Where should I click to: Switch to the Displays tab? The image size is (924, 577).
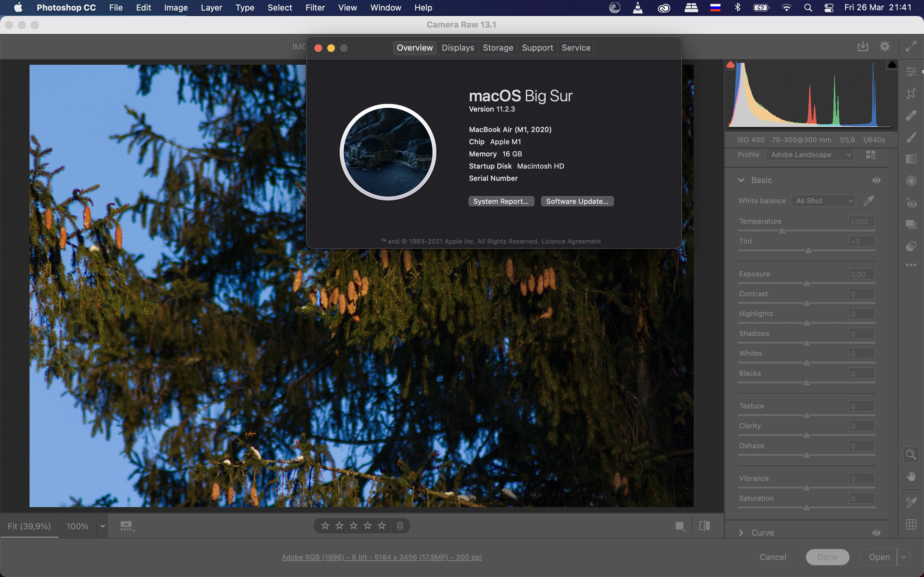click(458, 48)
